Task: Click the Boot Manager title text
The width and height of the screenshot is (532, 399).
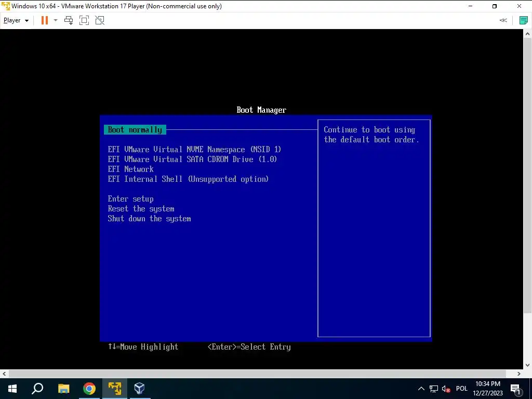Action: pyautogui.click(x=261, y=110)
